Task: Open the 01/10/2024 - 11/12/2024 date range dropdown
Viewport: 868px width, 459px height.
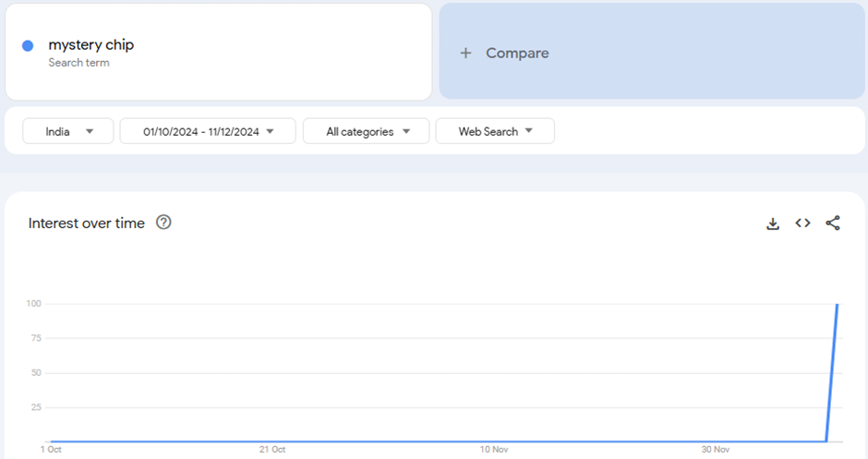Action: point(208,131)
